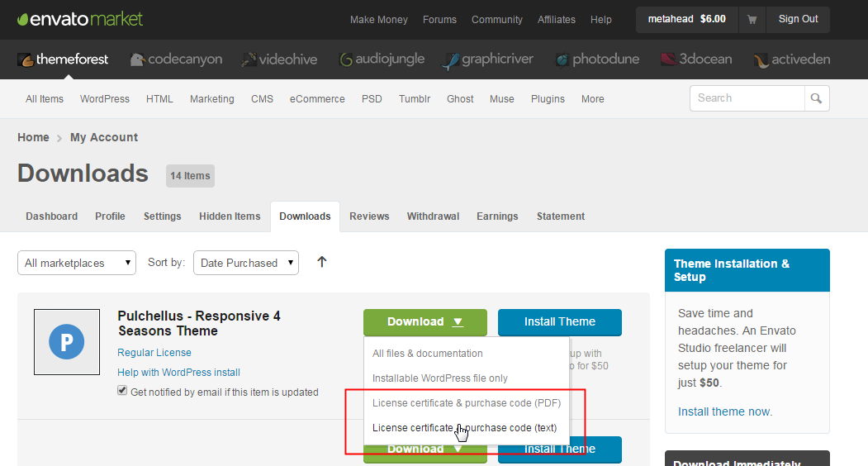Browse the Tumblr category
Image resolution: width=868 pixels, height=466 pixels.
(x=415, y=99)
